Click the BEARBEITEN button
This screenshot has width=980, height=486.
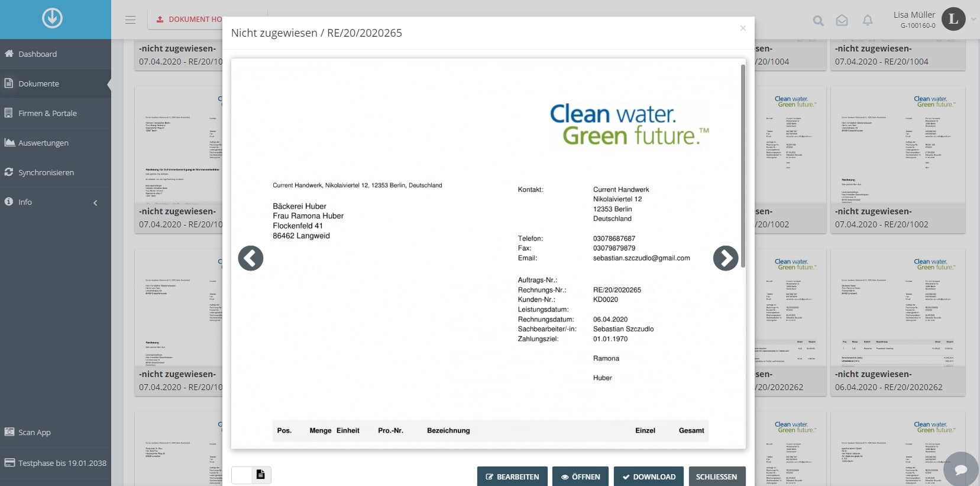pyautogui.click(x=513, y=477)
